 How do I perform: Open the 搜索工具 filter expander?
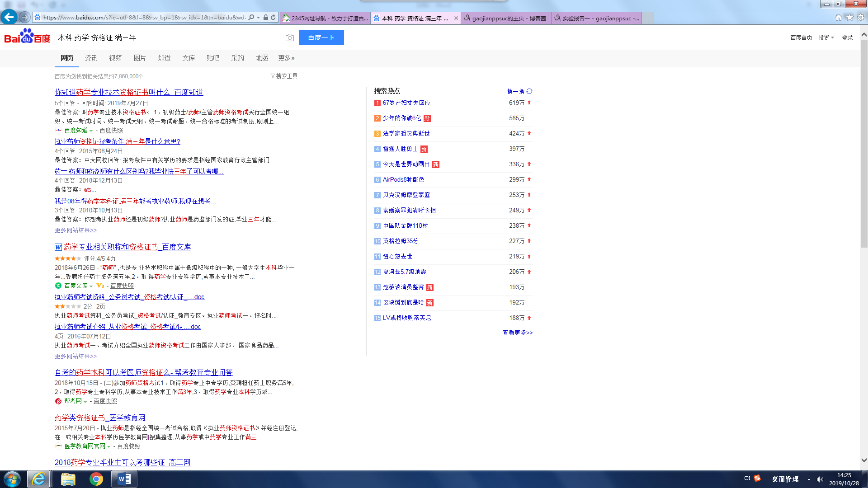tap(284, 76)
